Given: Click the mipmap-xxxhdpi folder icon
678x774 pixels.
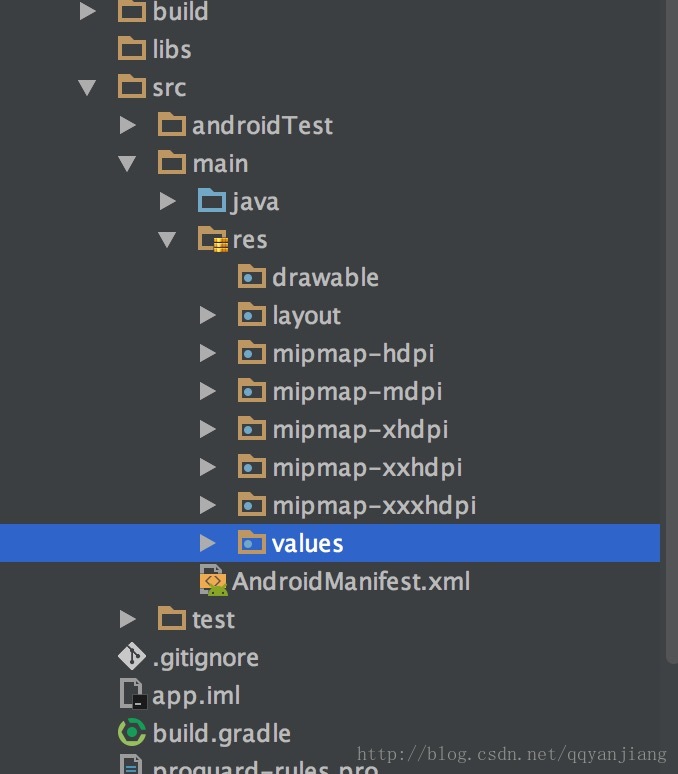Looking at the screenshot, I should point(252,504).
